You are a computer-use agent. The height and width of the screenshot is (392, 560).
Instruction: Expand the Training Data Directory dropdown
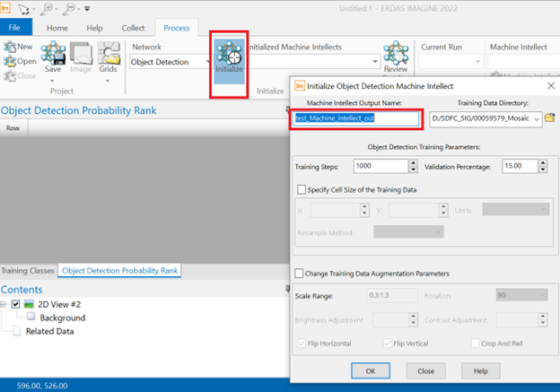click(x=537, y=118)
